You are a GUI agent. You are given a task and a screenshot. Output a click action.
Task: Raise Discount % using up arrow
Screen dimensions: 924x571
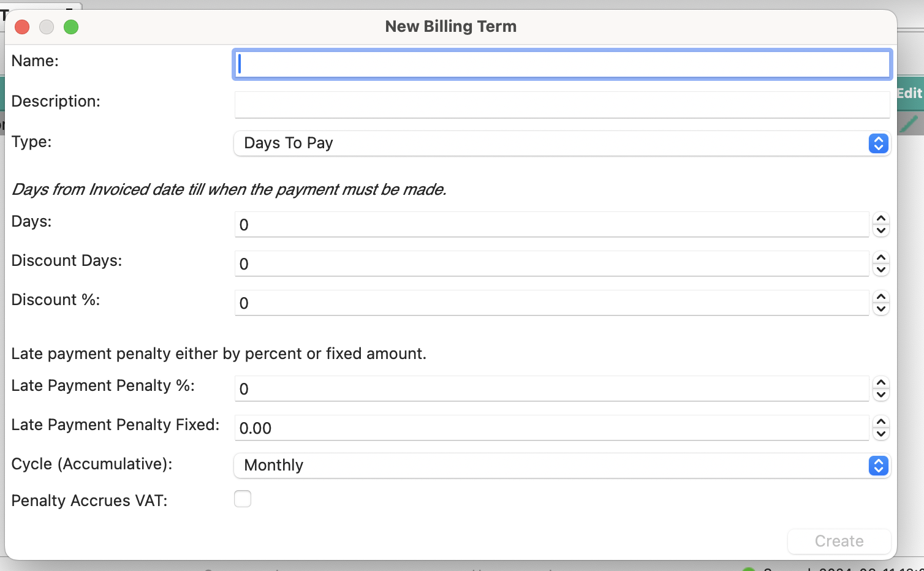point(881,297)
